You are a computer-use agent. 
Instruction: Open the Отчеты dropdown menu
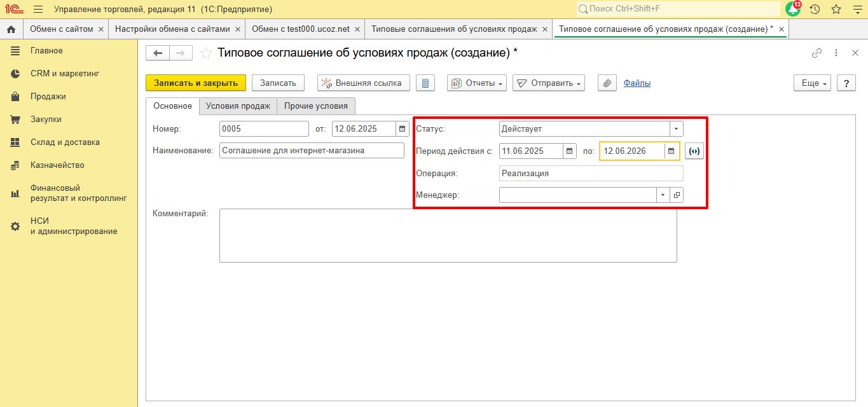(477, 83)
